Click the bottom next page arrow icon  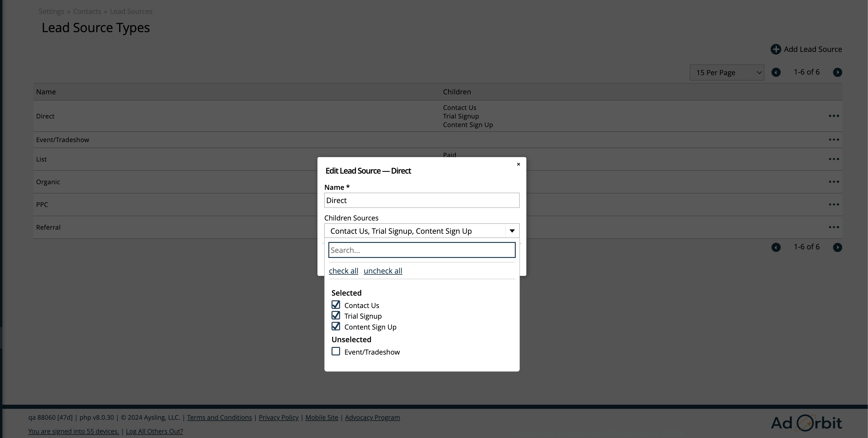coord(837,248)
